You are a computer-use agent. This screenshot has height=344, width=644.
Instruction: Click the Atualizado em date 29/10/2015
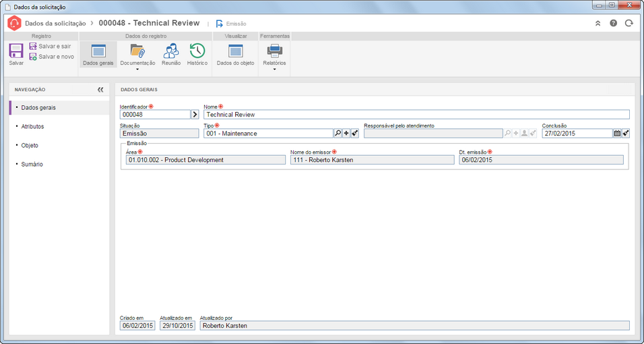coord(177,326)
